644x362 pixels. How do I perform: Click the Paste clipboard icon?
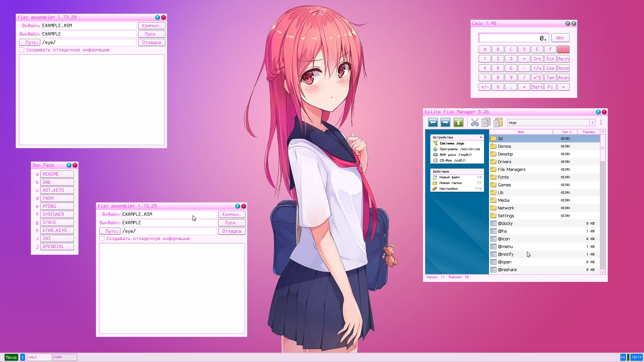point(498,123)
